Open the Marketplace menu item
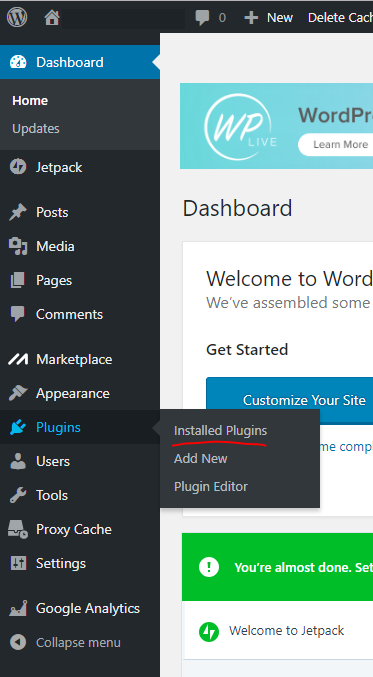Viewport: 373px width, 677px height. [80, 359]
